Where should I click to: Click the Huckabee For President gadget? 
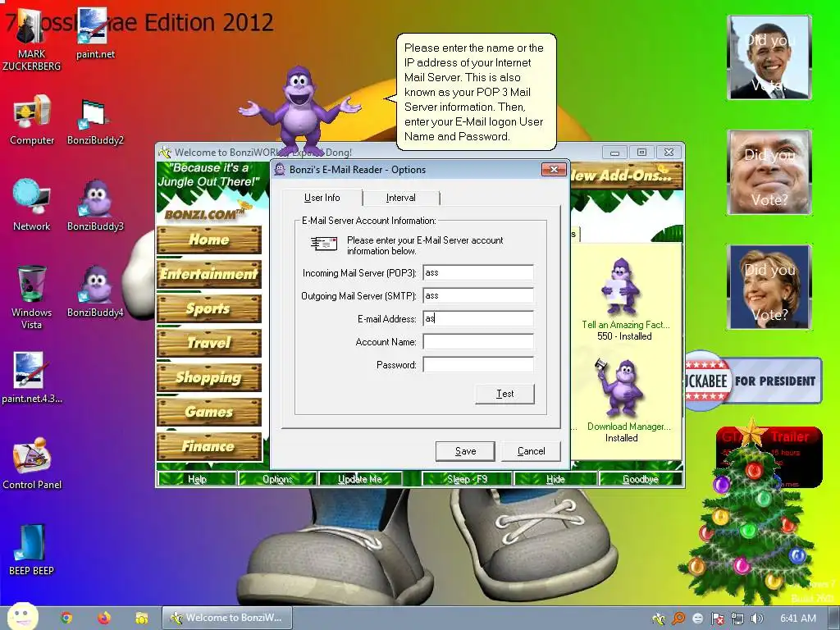coord(753,381)
